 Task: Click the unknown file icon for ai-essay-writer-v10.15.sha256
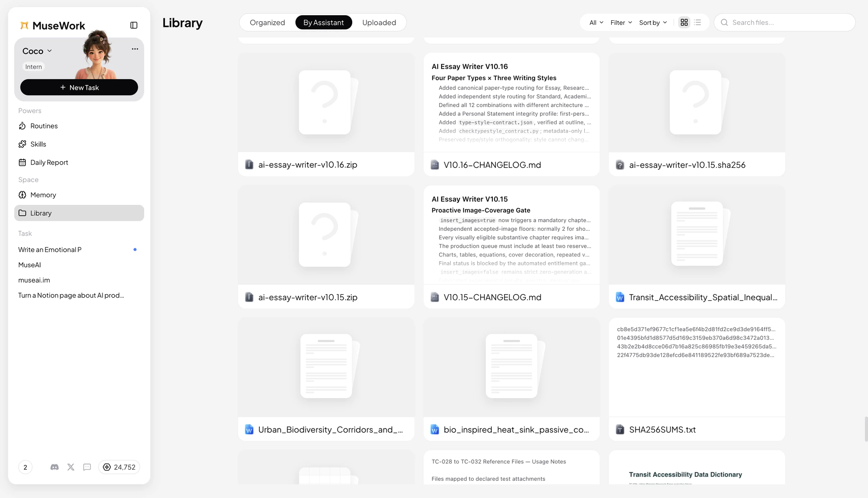[x=620, y=165]
